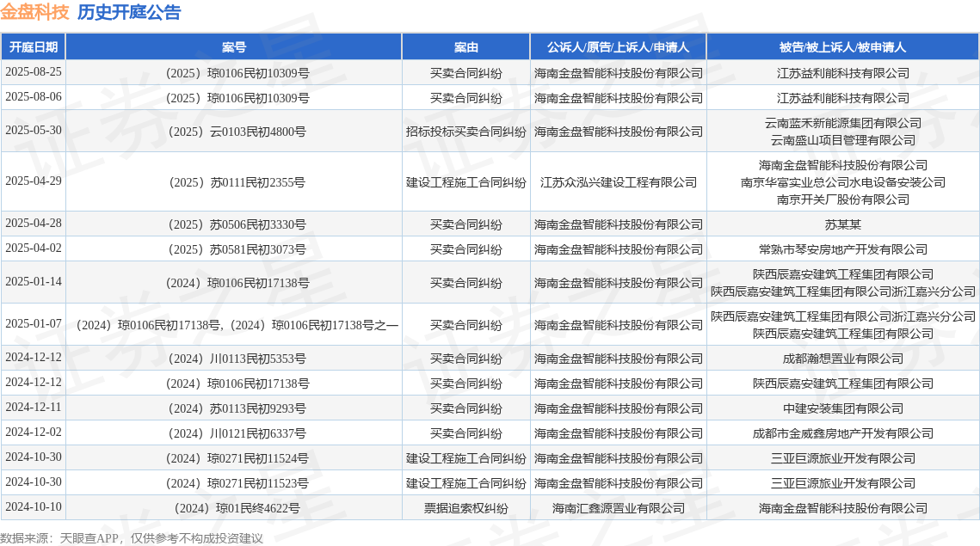Select date cell 2024-12-02
This screenshot has width=980, height=546.
[34, 433]
